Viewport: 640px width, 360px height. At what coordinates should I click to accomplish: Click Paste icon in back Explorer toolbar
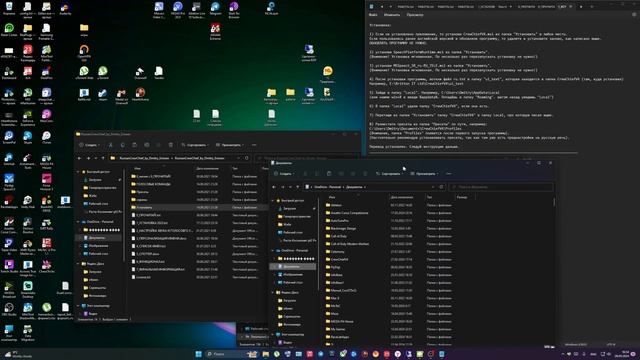pyautogui.click(x=134, y=145)
